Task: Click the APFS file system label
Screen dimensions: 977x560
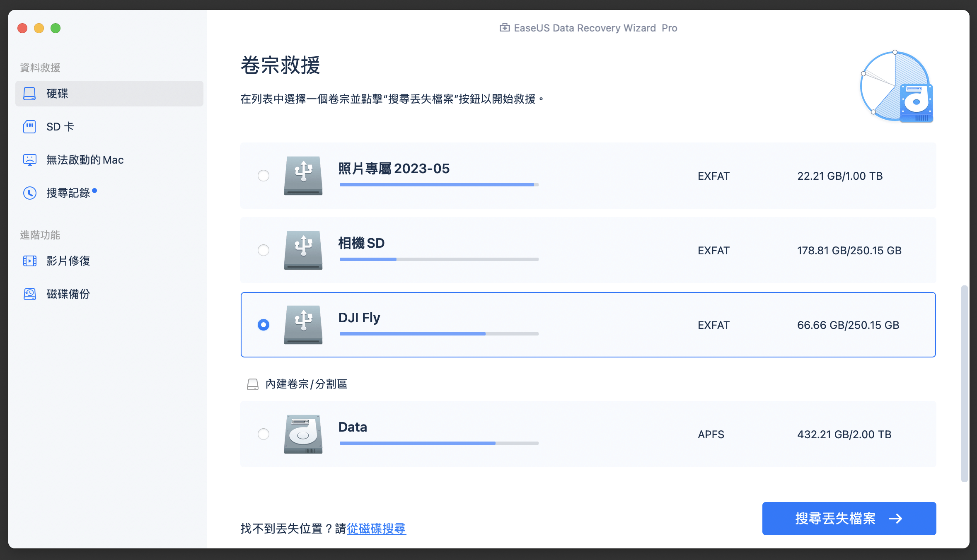Action: click(x=711, y=434)
